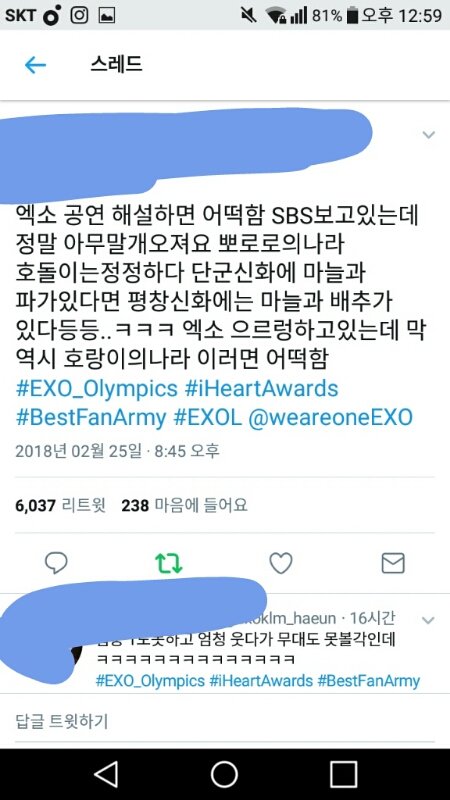Open the reply speech bubble icon
Viewport: 450px width, 800px height.
click(56, 563)
